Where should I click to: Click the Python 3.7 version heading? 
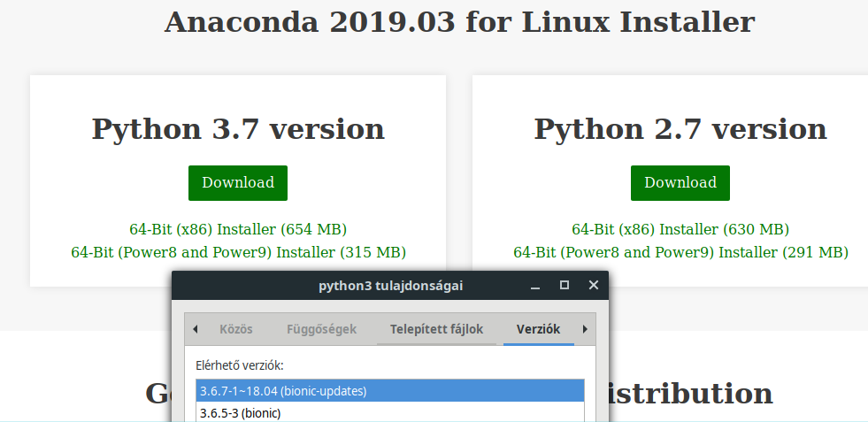238,129
